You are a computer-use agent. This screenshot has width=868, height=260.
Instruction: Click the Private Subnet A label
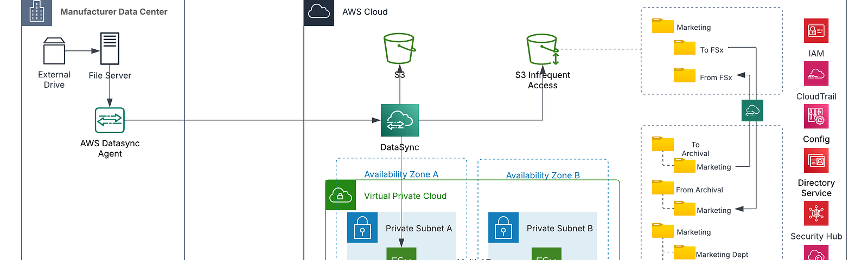(419, 229)
